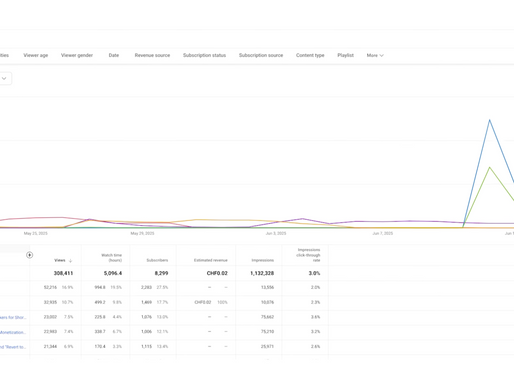Switch to the Viewer gender tab
Image resolution: width=514 pixels, height=386 pixels.
pyautogui.click(x=77, y=55)
